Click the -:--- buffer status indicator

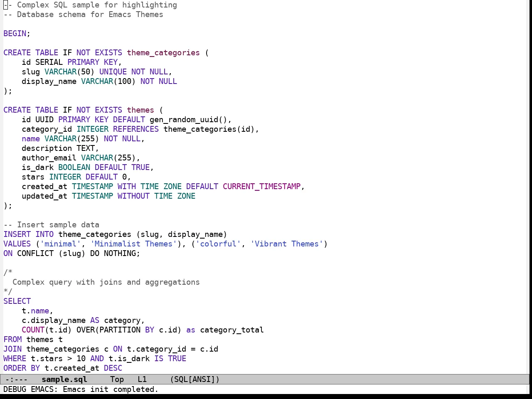pos(17,379)
